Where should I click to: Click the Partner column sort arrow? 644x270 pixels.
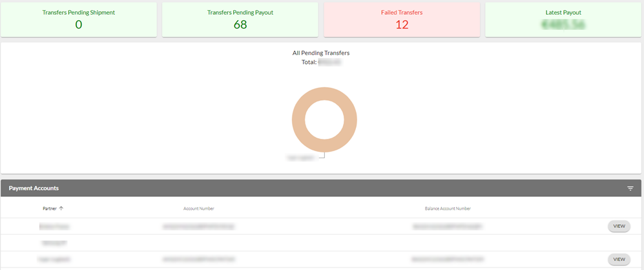point(61,209)
